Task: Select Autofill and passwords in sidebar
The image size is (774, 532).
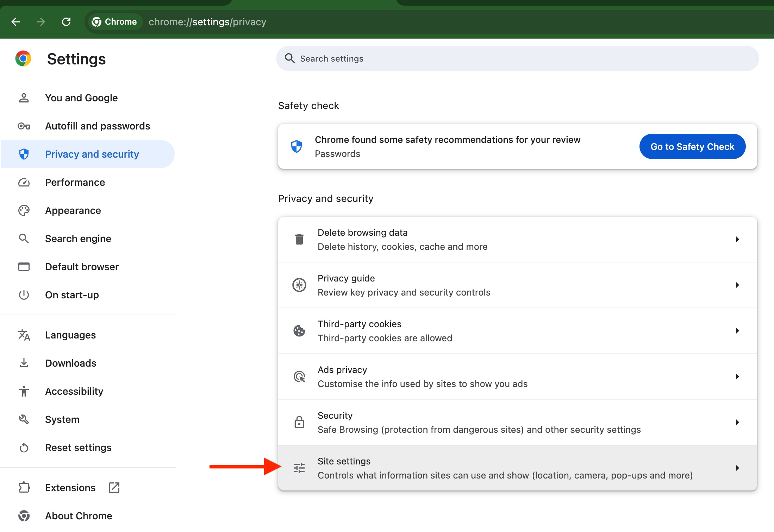Action: coord(98,126)
